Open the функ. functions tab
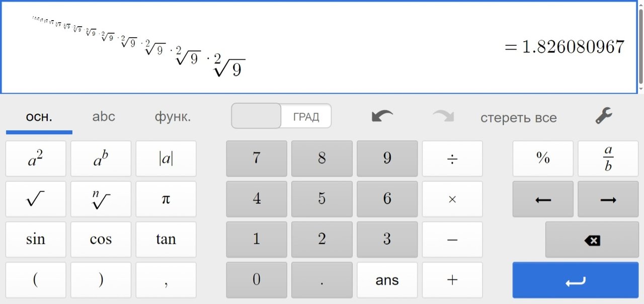The width and height of the screenshot is (644, 304). [173, 117]
